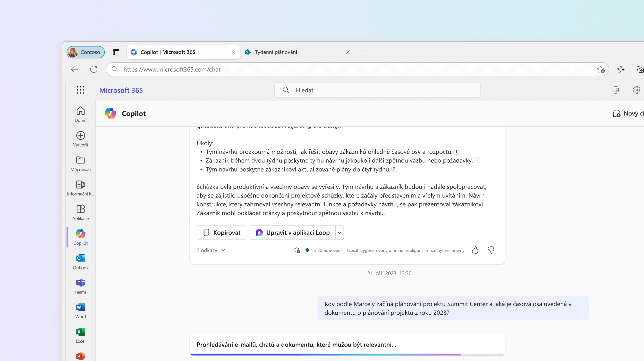Viewport: 644px width, 361px height.
Task: Toggle the vertical tabs icon
Action: (x=116, y=52)
